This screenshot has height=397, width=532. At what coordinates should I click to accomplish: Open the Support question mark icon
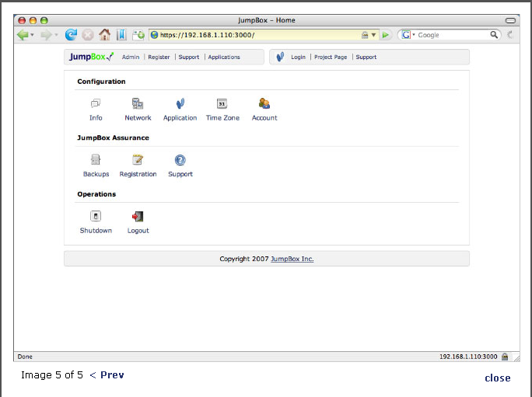(180, 160)
